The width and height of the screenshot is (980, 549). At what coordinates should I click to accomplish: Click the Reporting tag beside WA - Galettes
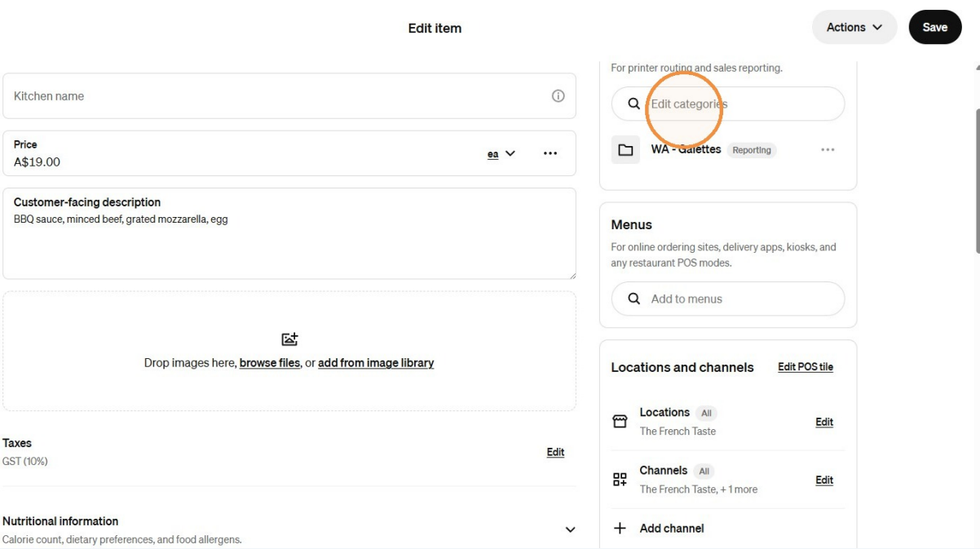pyautogui.click(x=752, y=150)
